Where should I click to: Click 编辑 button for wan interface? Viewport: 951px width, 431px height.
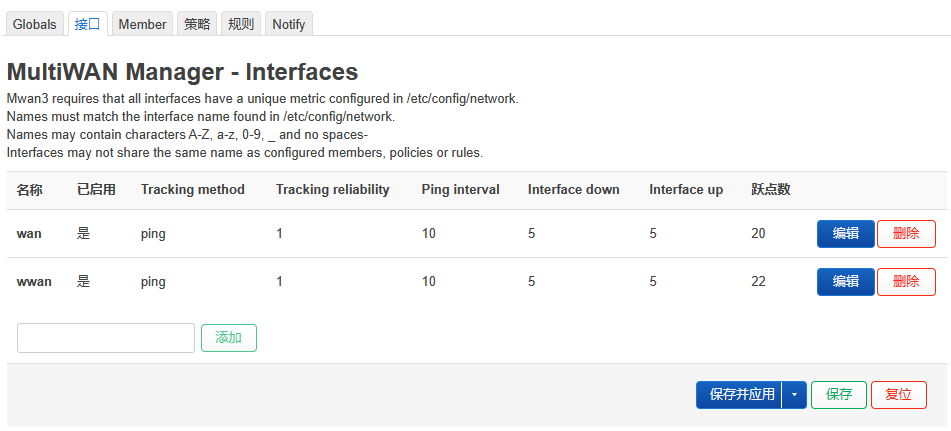click(x=845, y=234)
